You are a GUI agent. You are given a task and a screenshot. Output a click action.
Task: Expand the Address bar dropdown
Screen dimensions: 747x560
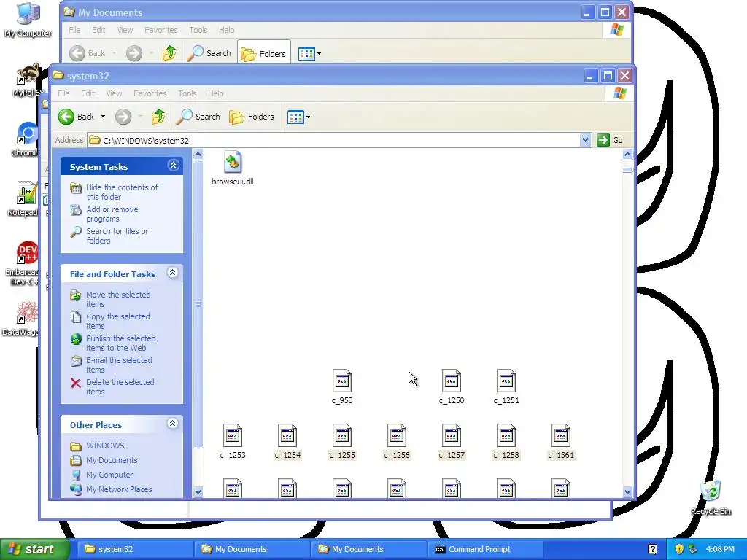(x=586, y=140)
